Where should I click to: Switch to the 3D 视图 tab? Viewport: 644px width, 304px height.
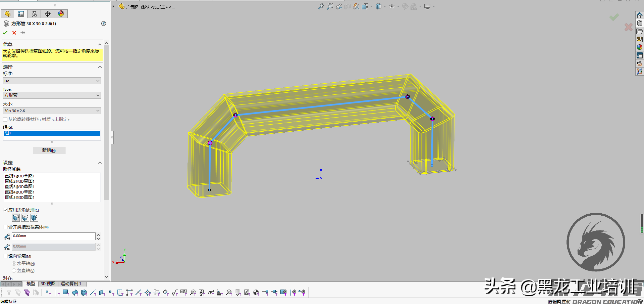coord(48,284)
